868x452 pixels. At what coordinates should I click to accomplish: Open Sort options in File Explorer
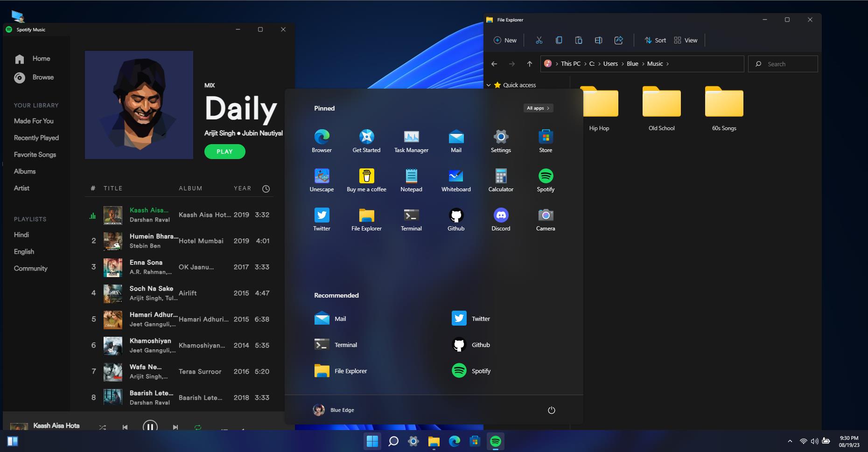coord(655,40)
